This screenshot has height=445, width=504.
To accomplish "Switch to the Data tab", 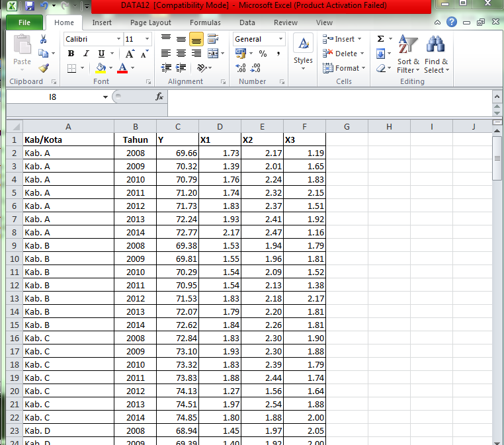I will point(247,22).
